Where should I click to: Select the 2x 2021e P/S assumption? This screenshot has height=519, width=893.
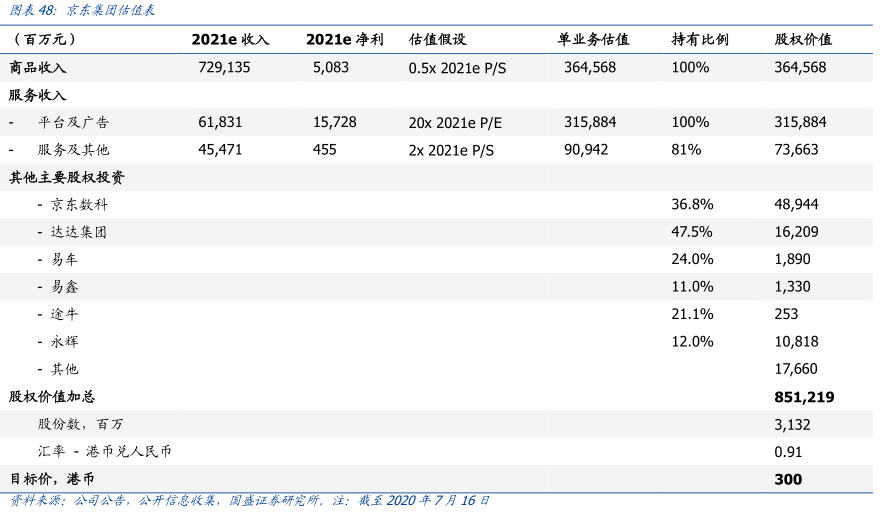pos(451,150)
